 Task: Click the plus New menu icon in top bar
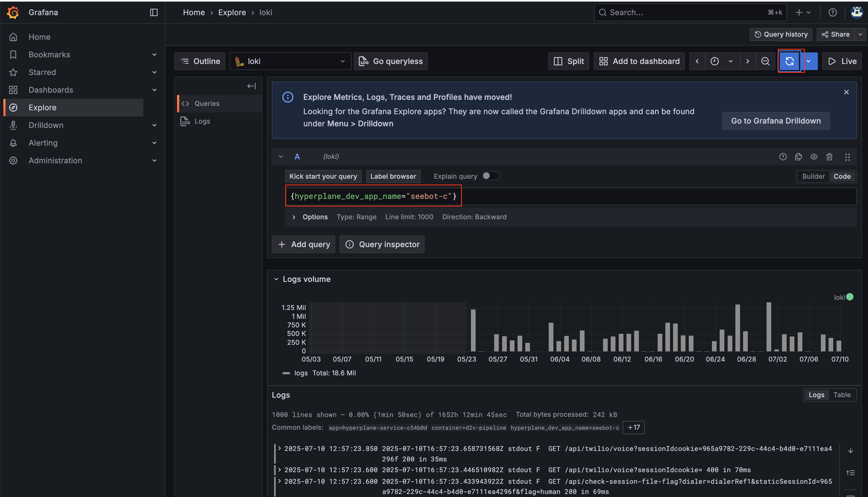(x=803, y=12)
